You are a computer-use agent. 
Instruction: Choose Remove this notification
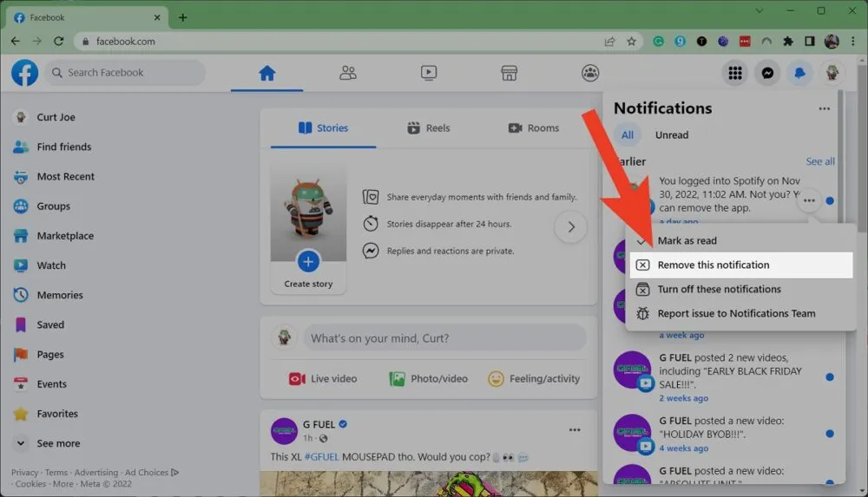pyautogui.click(x=741, y=265)
